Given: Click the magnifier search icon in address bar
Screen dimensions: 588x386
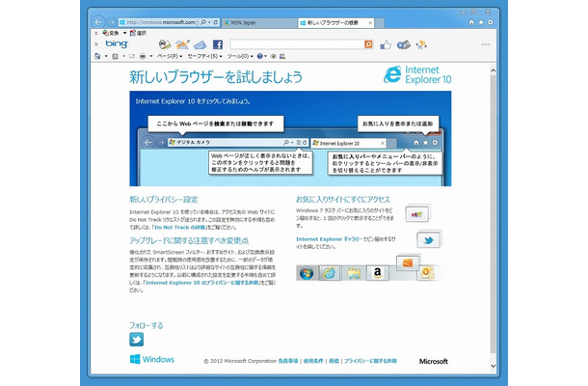Looking at the screenshot, I should tap(203, 22).
